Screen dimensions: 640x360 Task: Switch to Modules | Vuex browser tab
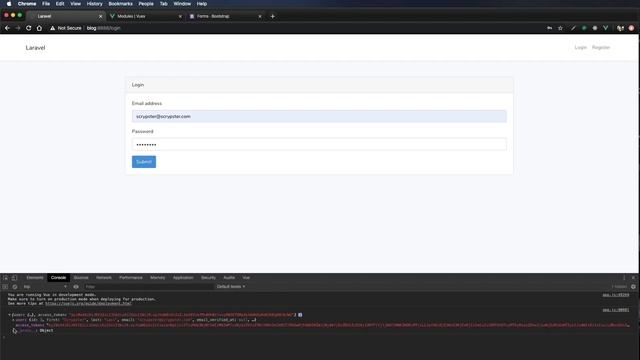[145, 16]
